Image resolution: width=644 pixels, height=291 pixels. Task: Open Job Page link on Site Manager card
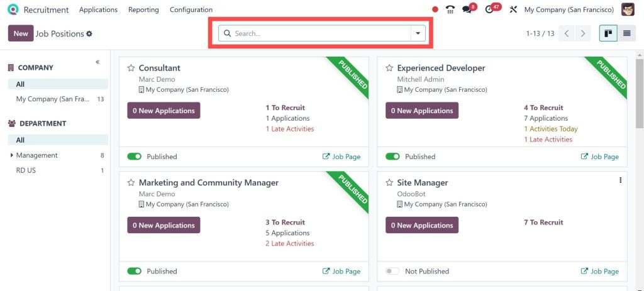pyautogui.click(x=600, y=271)
